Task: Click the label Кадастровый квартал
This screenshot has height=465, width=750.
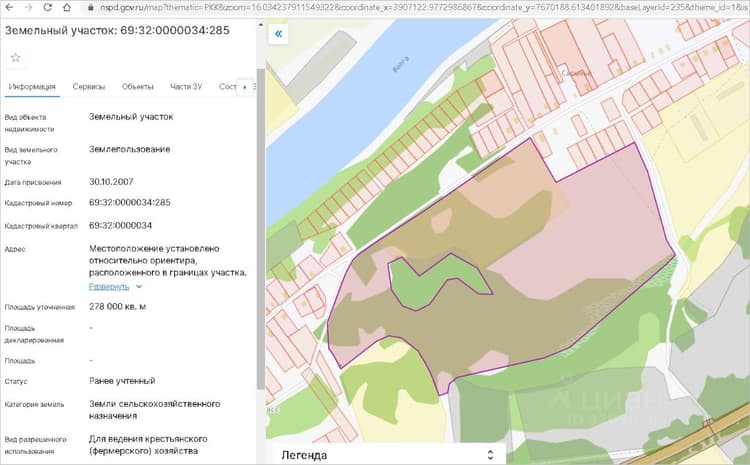Action: coord(41,226)
